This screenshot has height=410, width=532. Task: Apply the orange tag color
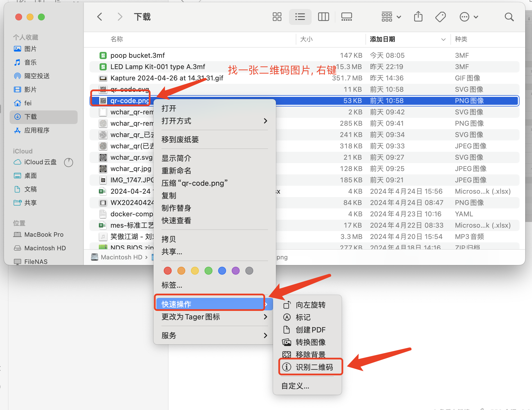tap(181, 271)
